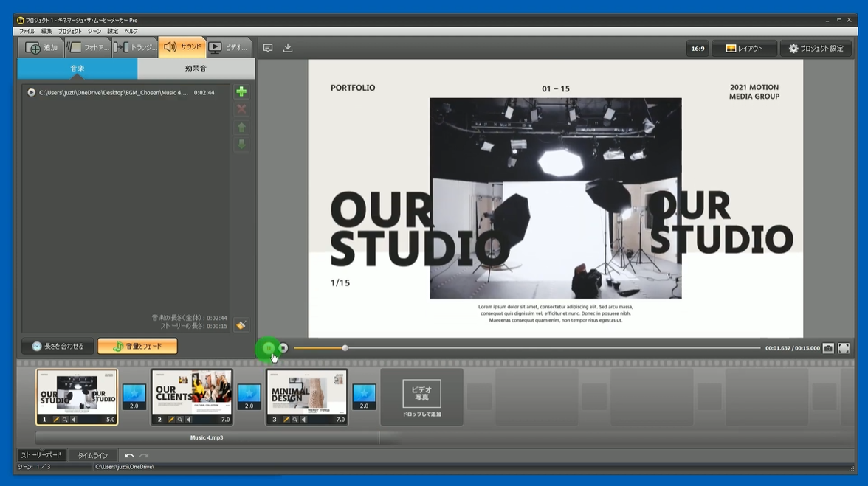The image size is (868, 486).
Task: Play the Music 4 track preview in the list
Action: click(31, 93)
